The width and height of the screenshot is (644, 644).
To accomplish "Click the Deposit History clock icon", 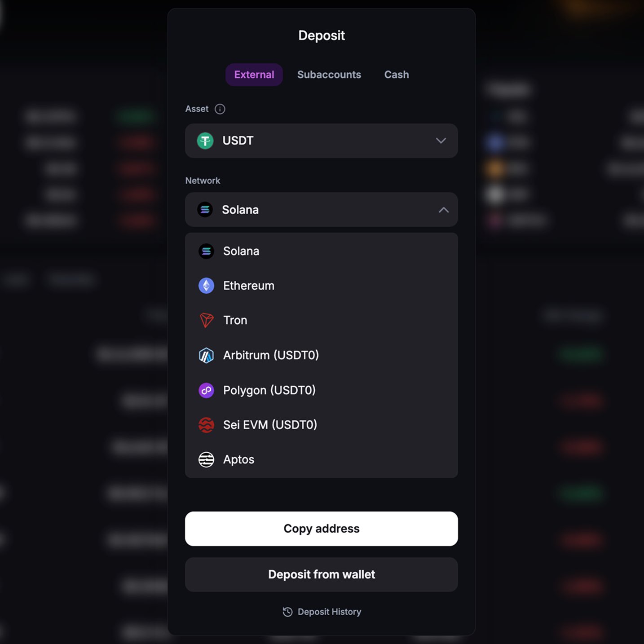I will click(x=287, y=612).
